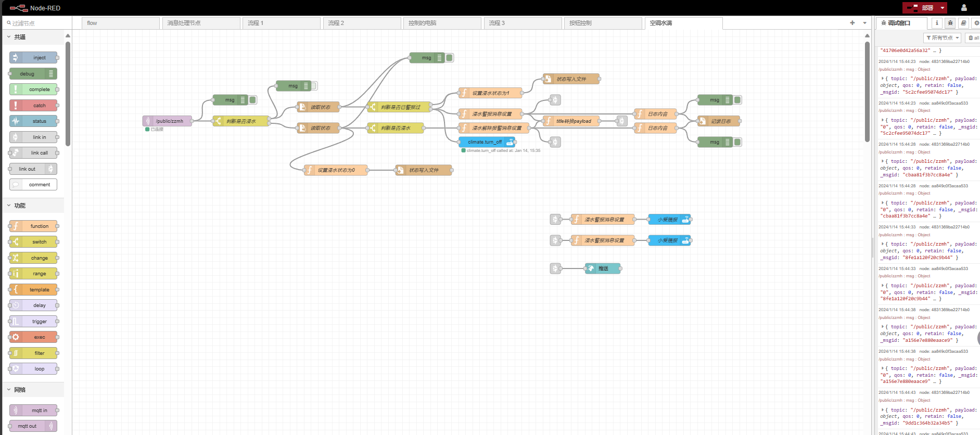Open the flow tabs list dropdown
The image size is (980, 435).
click(865, 23)
